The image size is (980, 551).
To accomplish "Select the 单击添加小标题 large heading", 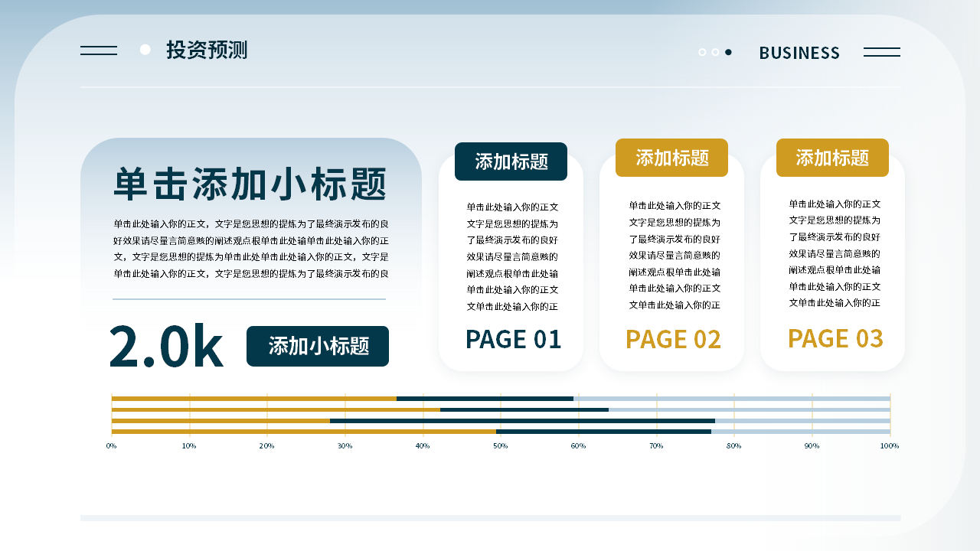I will [251, 184].
